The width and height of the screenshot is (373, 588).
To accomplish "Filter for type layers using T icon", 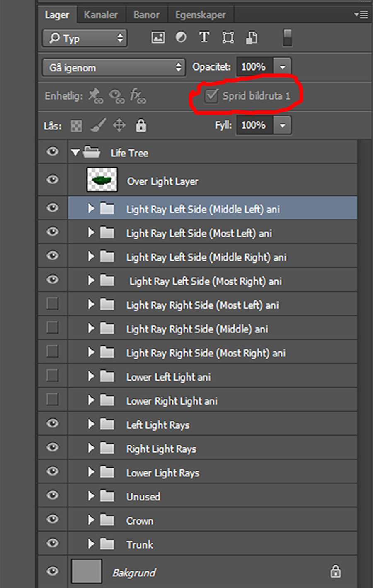I will [204, 37].
